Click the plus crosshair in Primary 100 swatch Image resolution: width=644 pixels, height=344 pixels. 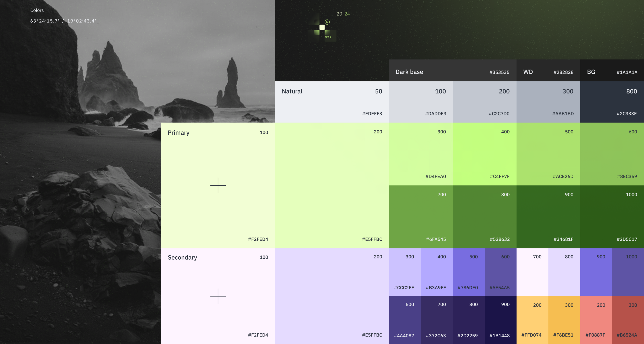[x=218, y=185]
